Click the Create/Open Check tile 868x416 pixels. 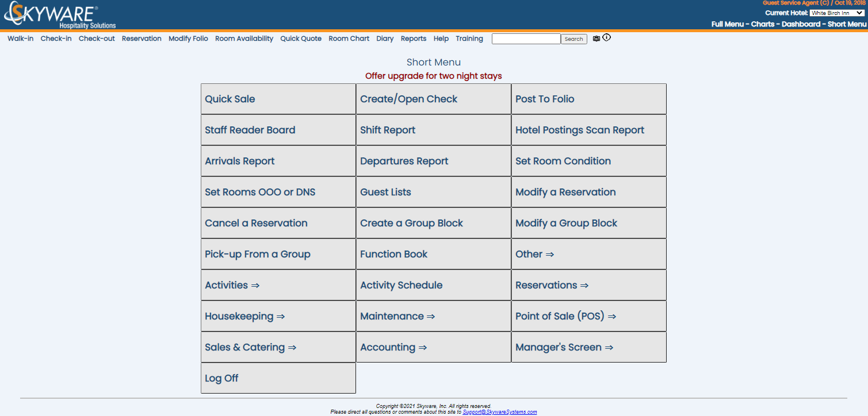(434, 99)
